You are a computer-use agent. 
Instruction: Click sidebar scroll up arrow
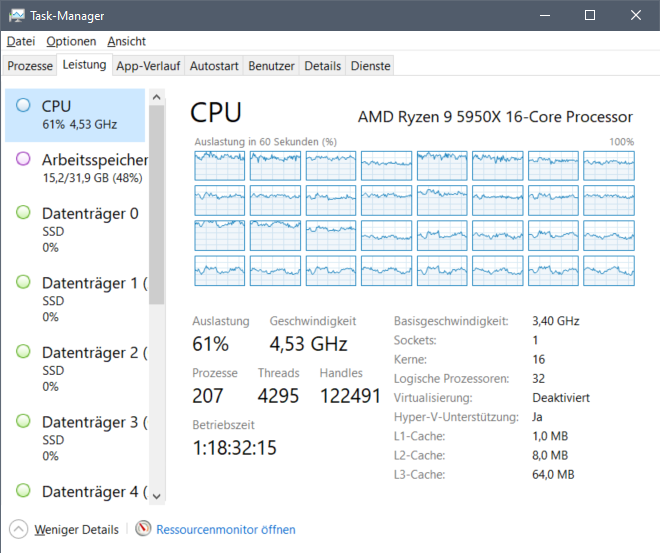coord(157,97)
